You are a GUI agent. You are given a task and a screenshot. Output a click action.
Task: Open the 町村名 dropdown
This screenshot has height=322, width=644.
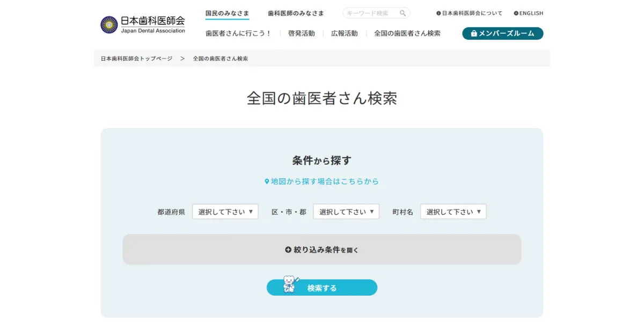click(453, 211)
